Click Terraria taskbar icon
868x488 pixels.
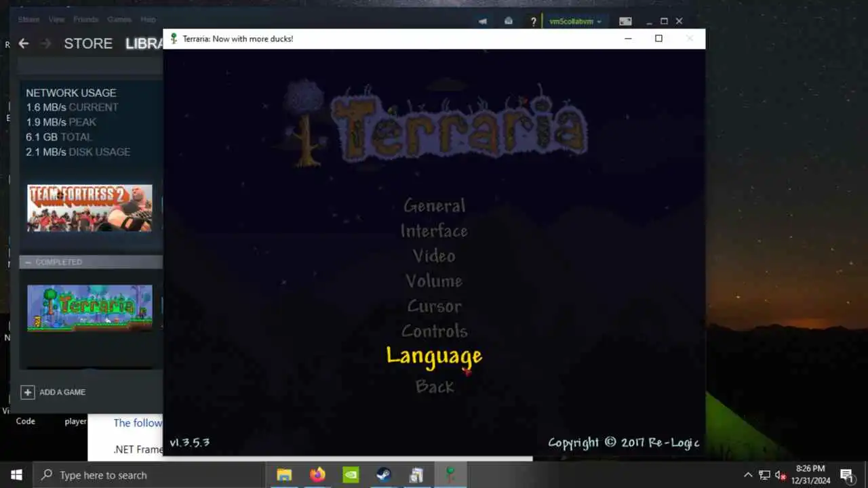(x=450, y=475)
